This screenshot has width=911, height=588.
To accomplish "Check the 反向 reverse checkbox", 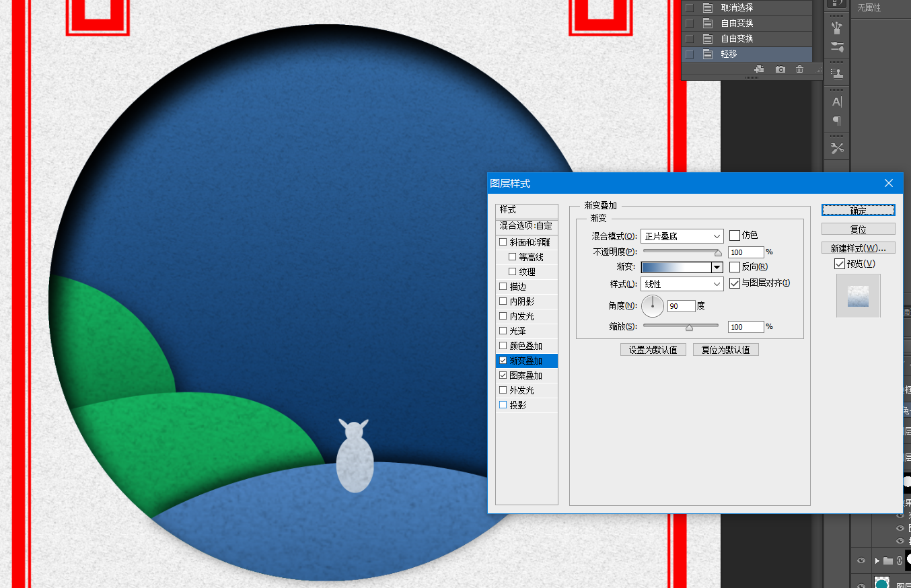I will click(735, 267).
